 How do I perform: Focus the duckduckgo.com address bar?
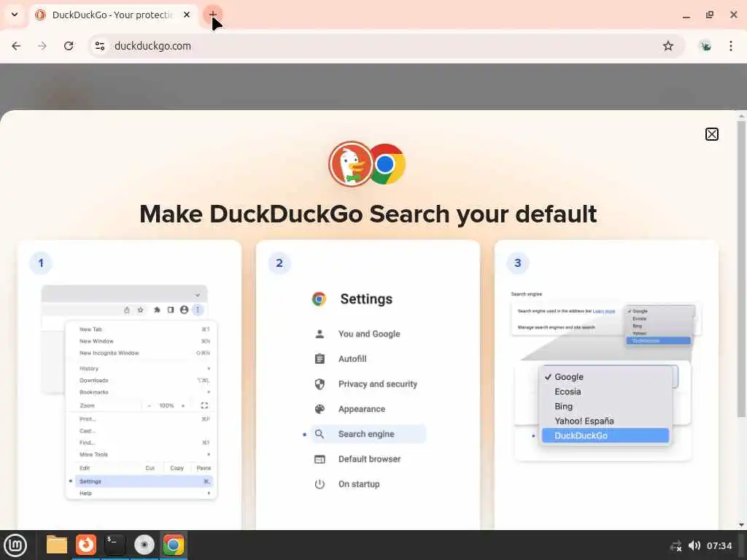[x=386, y=46]
